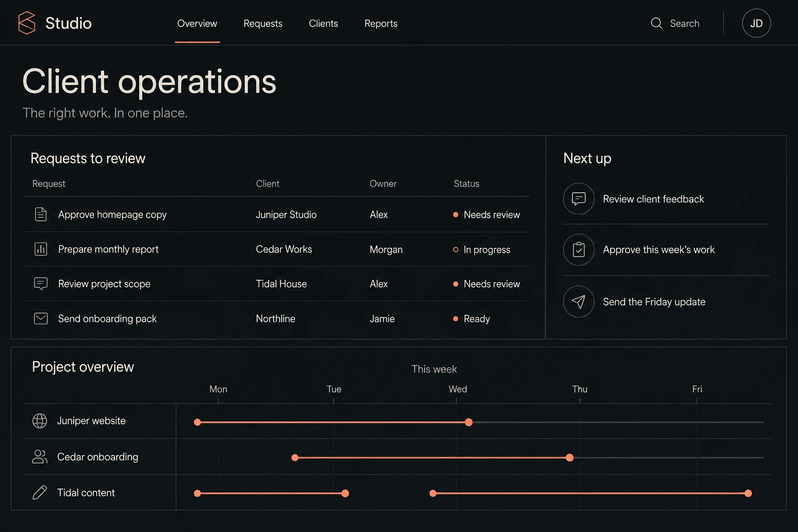Screen dimensions: 798x532
Task: Open the Reports tab
Action: point(381,23)
